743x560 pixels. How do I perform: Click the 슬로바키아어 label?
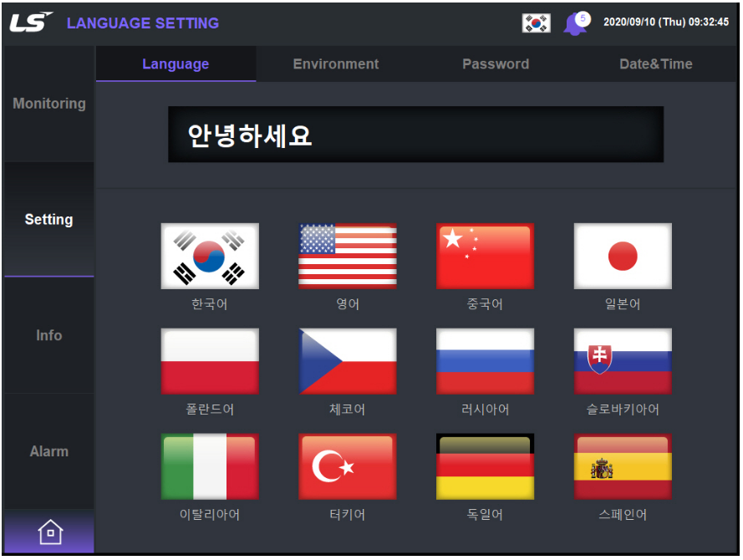[623, 410]
